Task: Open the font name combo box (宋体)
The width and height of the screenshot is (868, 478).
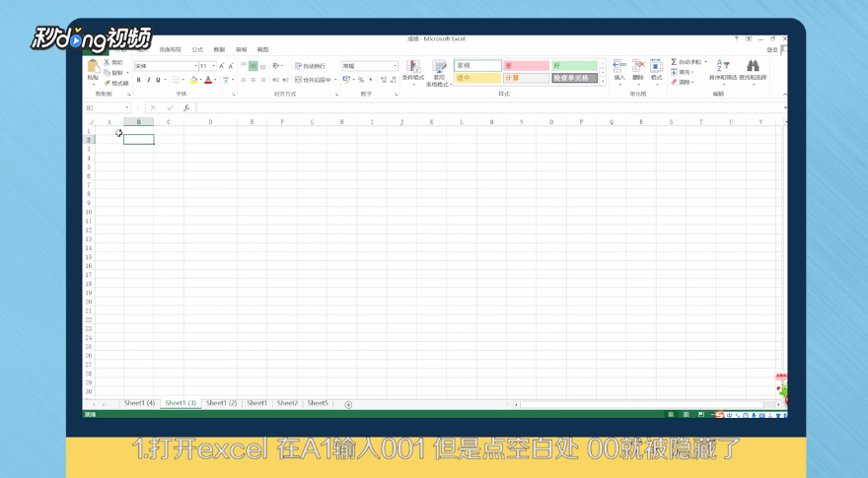Action: pyautogui.click(x=166, y=66)
